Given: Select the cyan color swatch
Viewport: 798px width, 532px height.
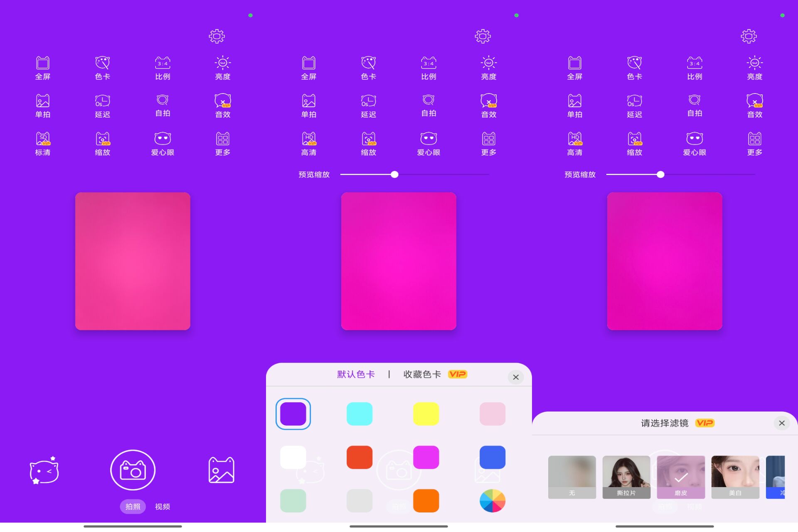Looking at the screenshot, I should [x=359, y=414].
